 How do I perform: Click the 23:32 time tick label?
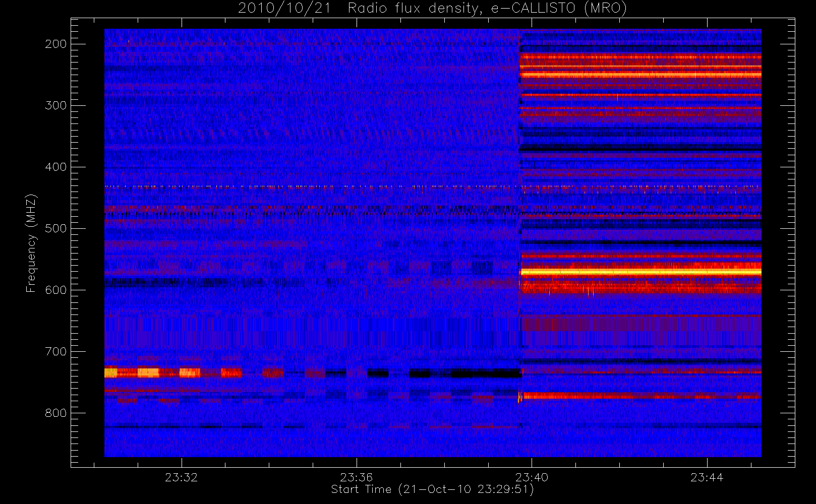coord(181,477)
